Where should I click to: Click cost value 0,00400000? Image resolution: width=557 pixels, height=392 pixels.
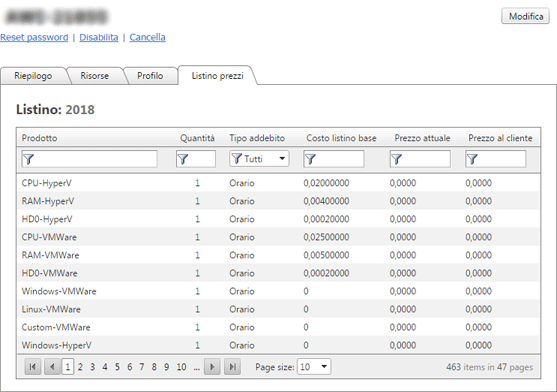(x=326, y=201)
